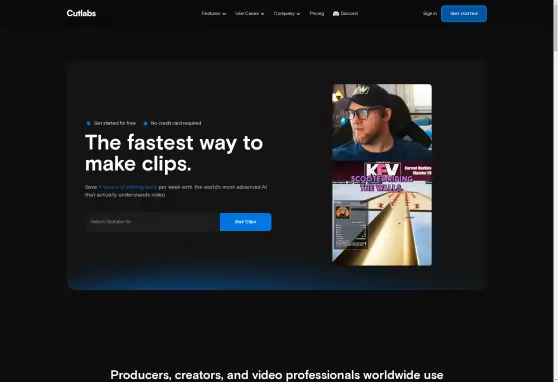558x382 pixels.
Task: Click the webcam video of the man in the cap
Action: point(382,122)
